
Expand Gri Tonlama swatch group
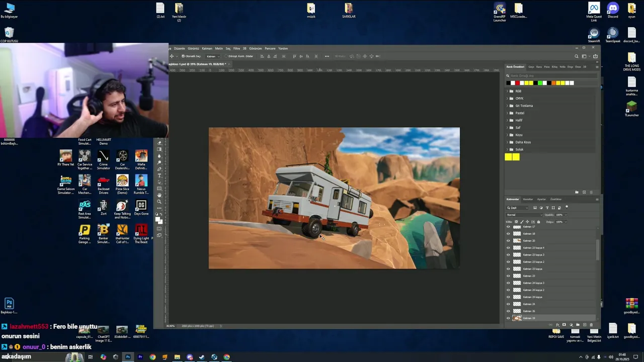[x=507, y=106]
